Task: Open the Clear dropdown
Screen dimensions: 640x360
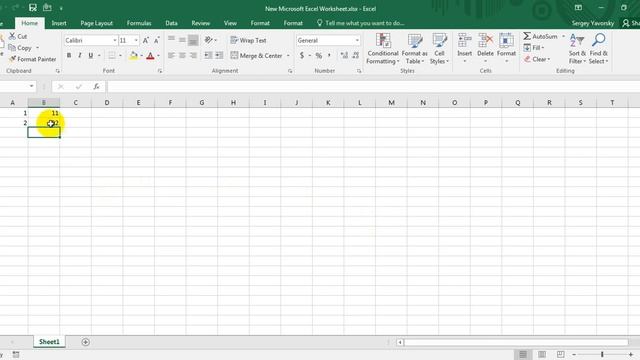Action: point(537,59)
